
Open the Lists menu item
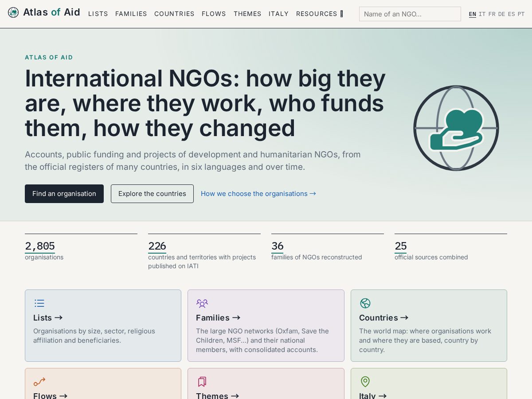pyautogui.click(x=98, y=14)
